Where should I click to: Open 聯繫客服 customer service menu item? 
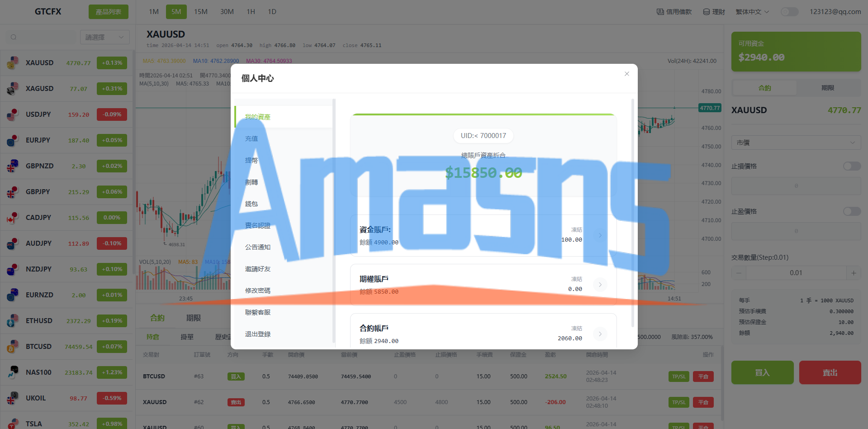[x=284, y=312]
